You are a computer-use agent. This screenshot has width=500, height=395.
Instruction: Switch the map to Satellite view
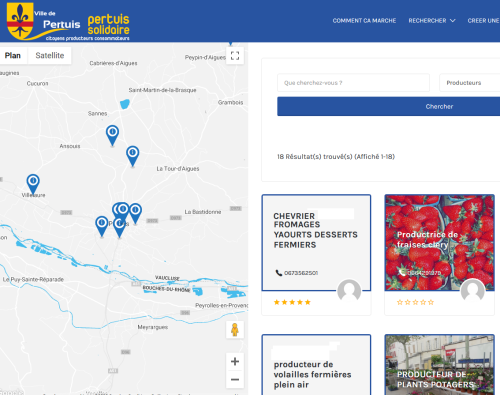click(x=50, y=55)
